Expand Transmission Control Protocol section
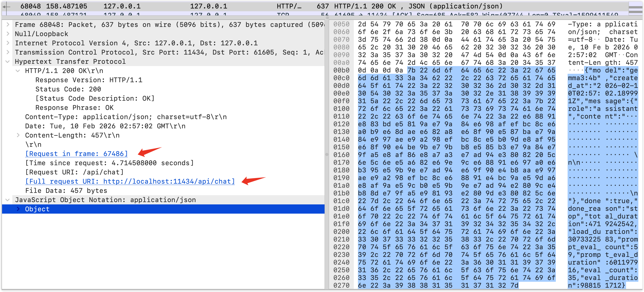Image resolution: width=644 pixels, height=292 pixels. [8, 52]
